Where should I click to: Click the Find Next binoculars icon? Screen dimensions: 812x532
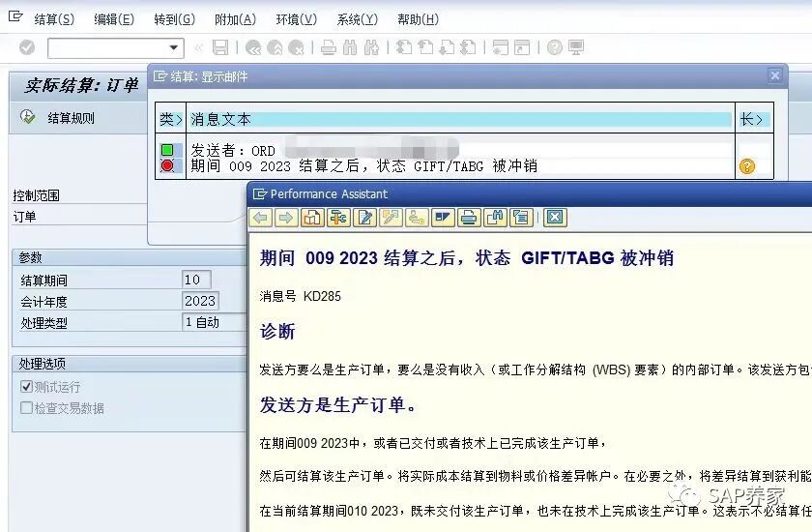(x=371, y=47)
